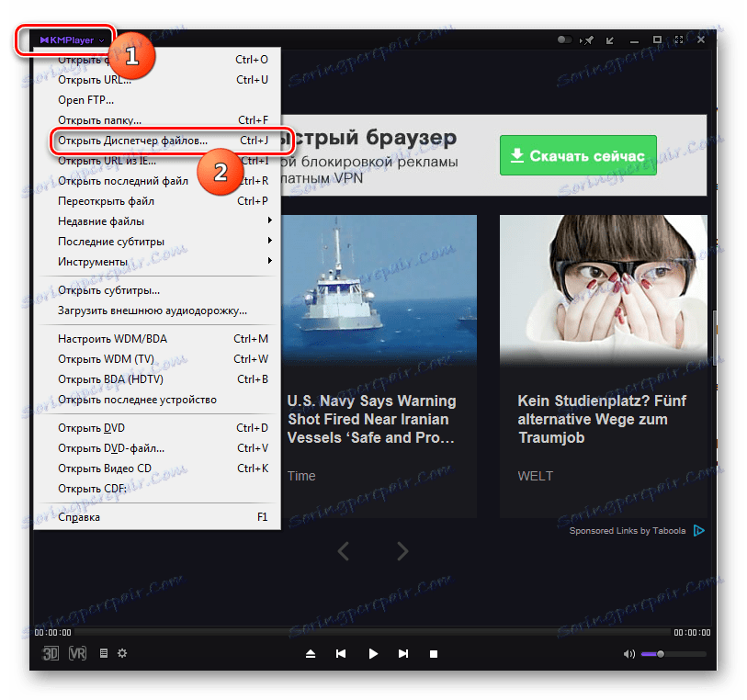747x700 pixels.
Task: Click the eject/open file button
Action: pyautogui.click(x=311, y=654)
